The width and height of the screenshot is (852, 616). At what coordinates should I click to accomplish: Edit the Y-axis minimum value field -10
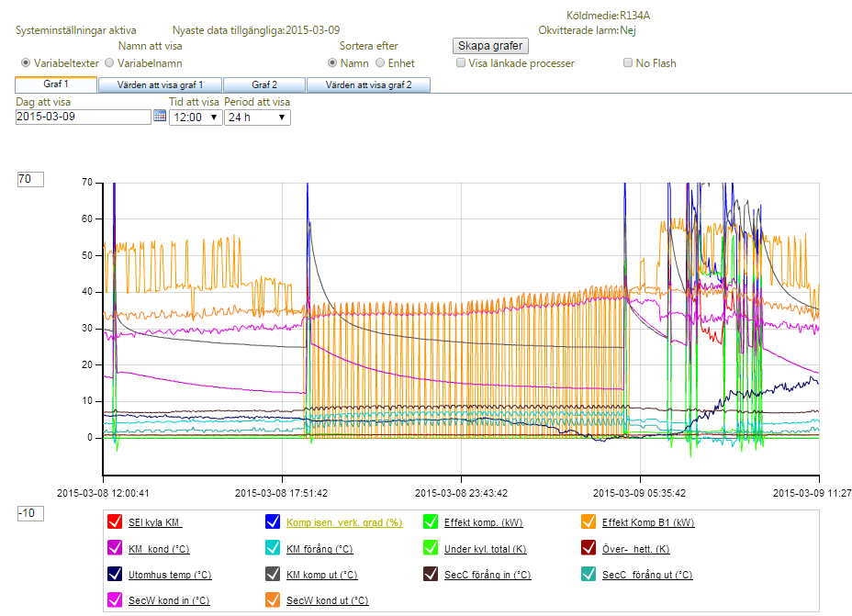point(30,513)
